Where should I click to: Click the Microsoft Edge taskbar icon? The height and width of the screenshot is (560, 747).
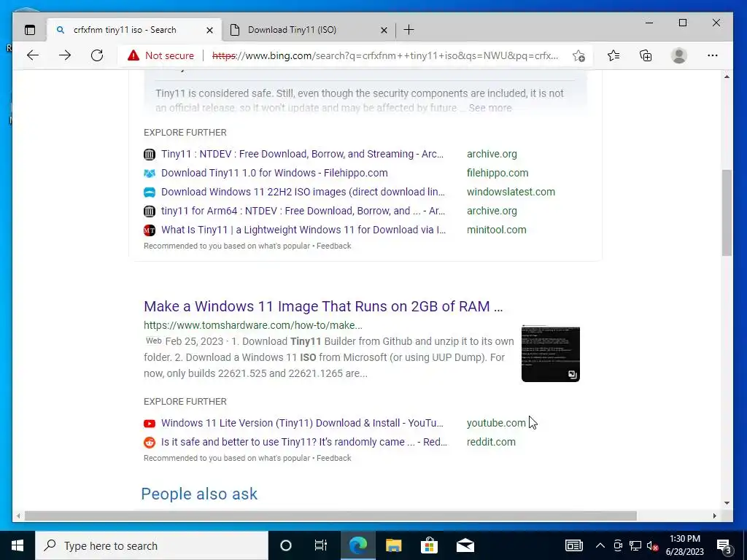(x=357, y=545)
